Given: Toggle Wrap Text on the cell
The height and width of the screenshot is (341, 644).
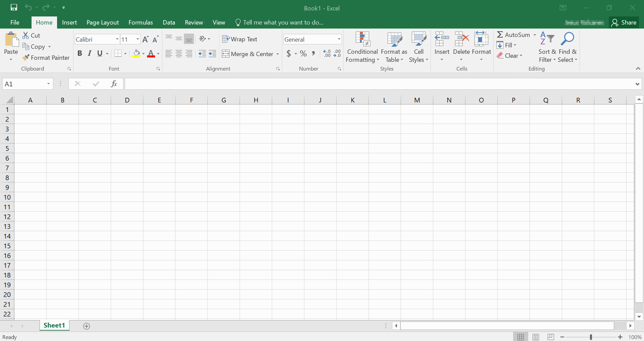Looking at the screenshot, I should coord(240,39).
